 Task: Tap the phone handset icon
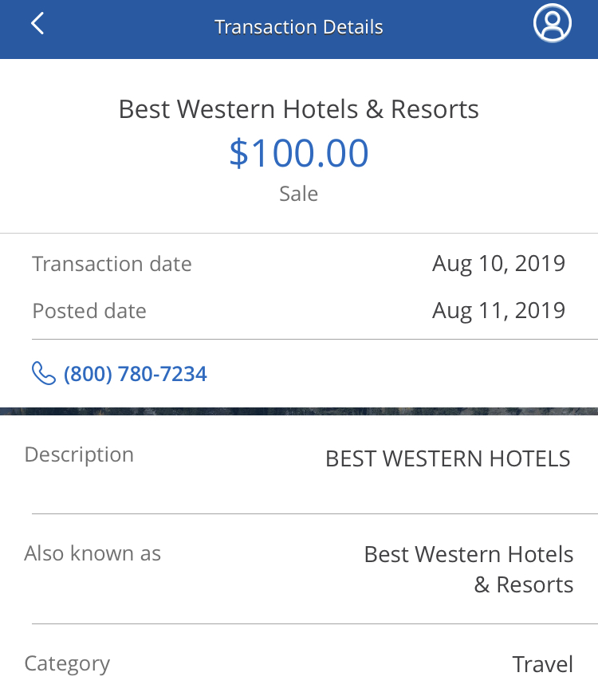click(41, 372)
